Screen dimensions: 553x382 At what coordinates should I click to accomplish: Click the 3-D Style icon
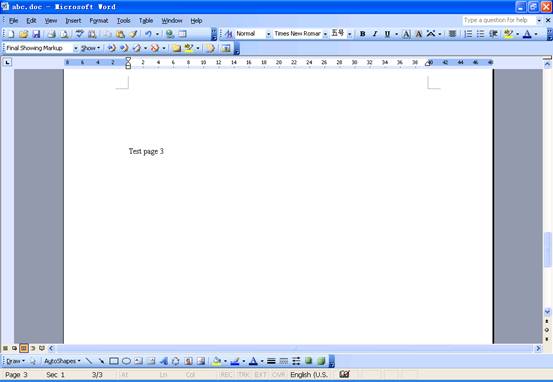click(321, 361)
